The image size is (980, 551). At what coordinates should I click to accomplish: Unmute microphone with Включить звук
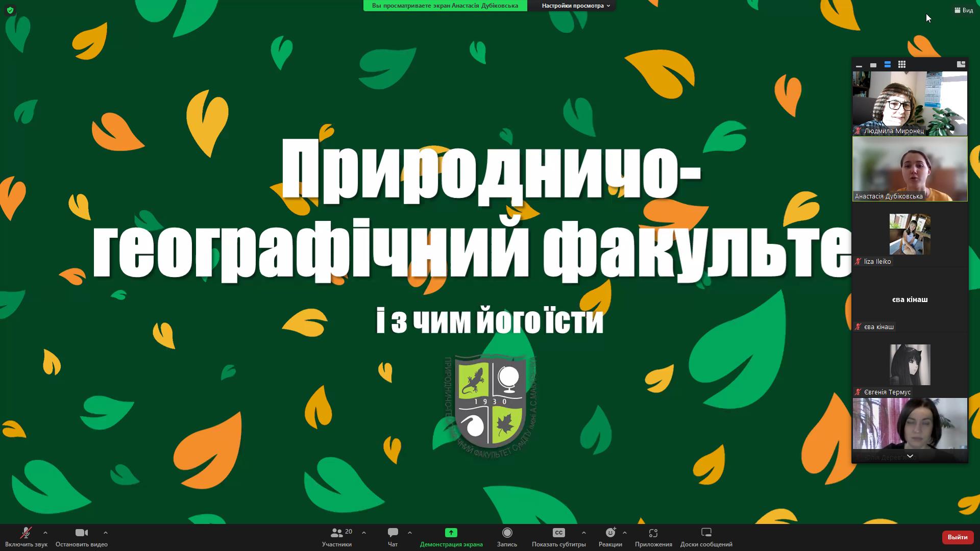coord(26,537)
